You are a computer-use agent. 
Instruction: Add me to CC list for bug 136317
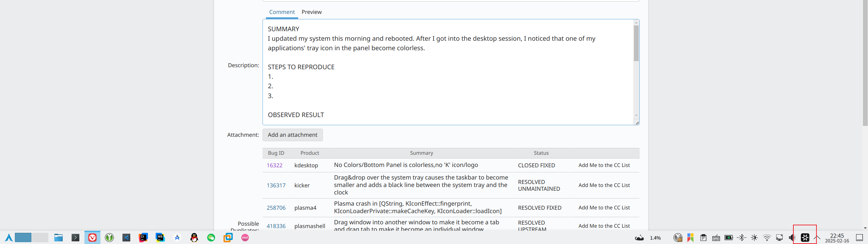click(604, 185)
